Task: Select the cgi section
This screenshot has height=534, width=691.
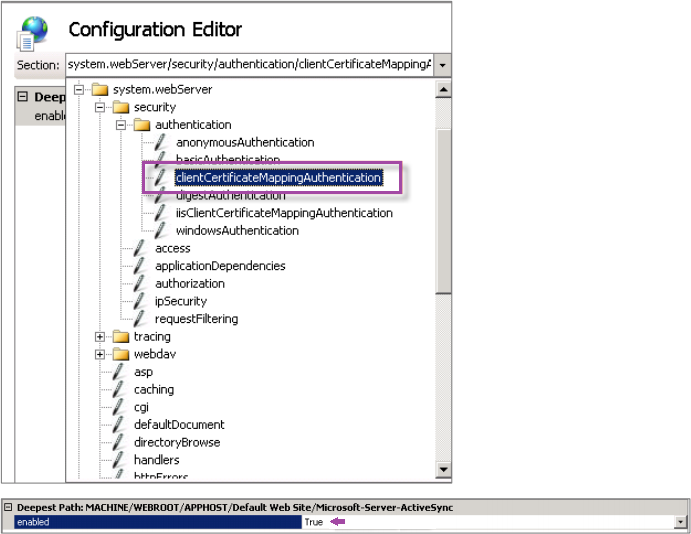Action: (141, 408)
